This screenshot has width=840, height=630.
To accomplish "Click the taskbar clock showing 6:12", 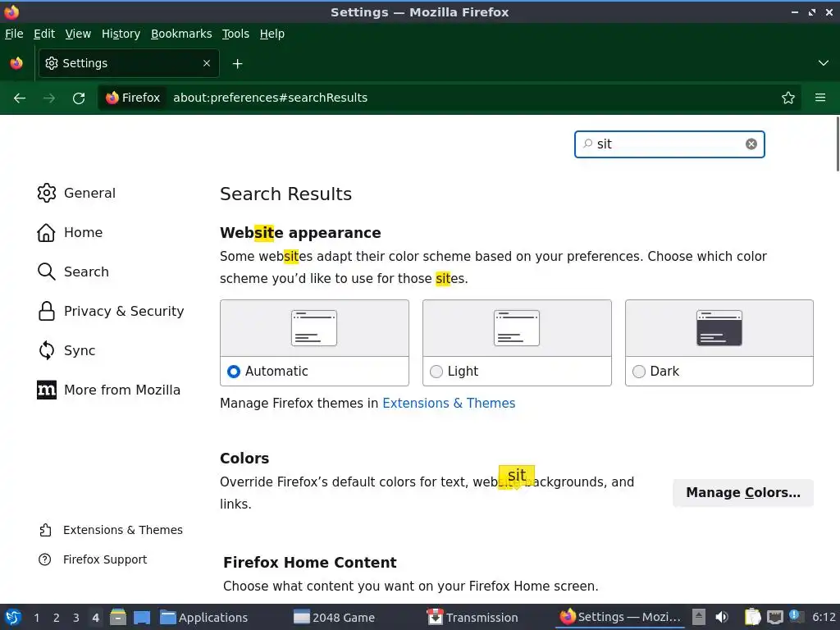I will [x=824, y=617].
